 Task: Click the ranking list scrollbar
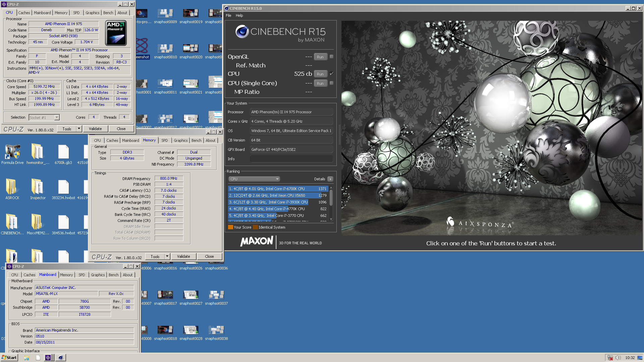(x=331, y=203)
